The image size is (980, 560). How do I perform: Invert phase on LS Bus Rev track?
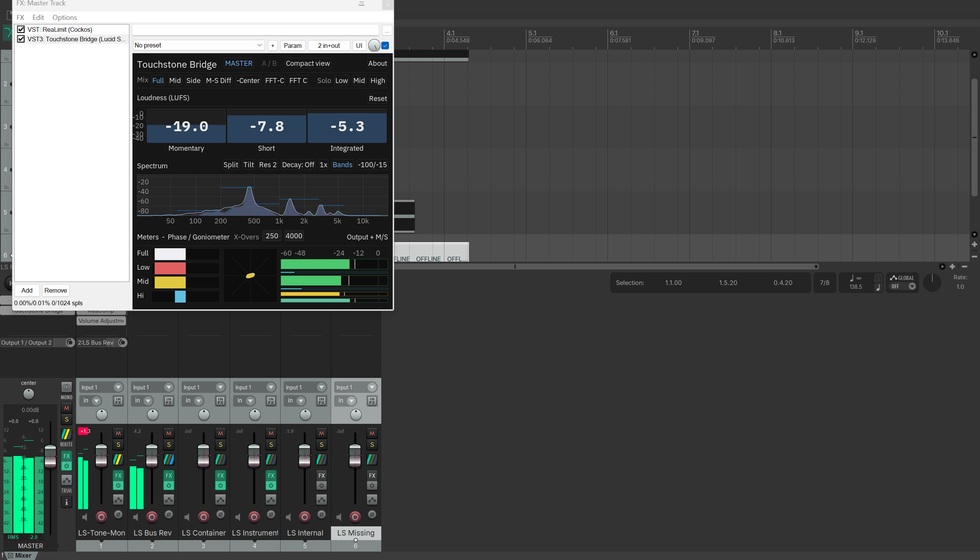tap(168, 514)
